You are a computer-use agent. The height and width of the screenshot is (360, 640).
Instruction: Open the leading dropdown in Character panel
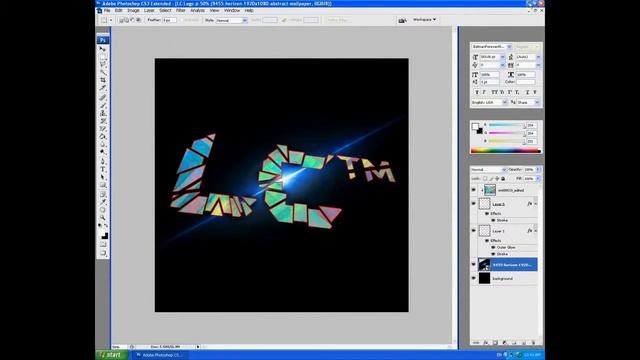[538, 57]
